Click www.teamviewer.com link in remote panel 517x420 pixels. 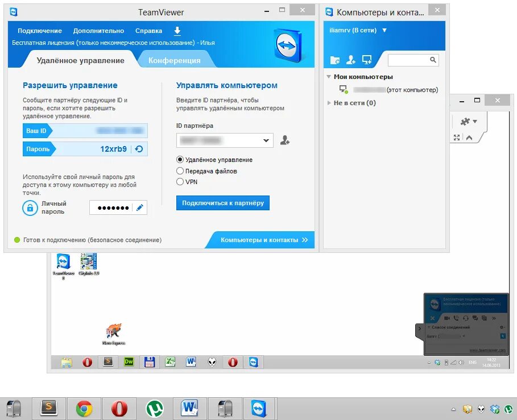click(x=487, y=350)
